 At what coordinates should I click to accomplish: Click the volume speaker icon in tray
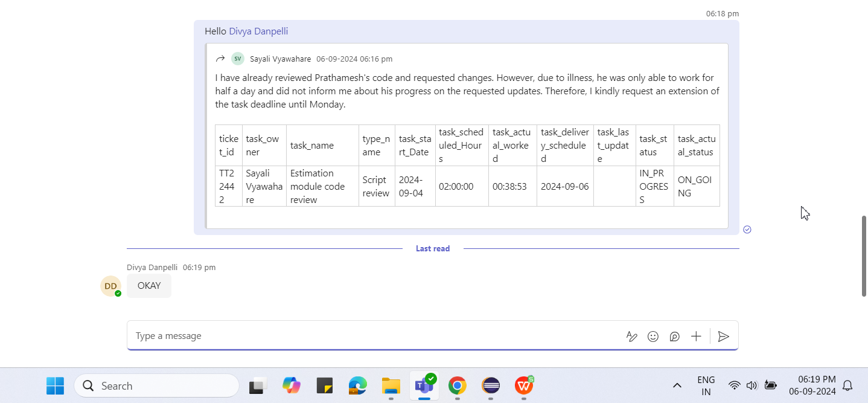[x=752, y=385]
